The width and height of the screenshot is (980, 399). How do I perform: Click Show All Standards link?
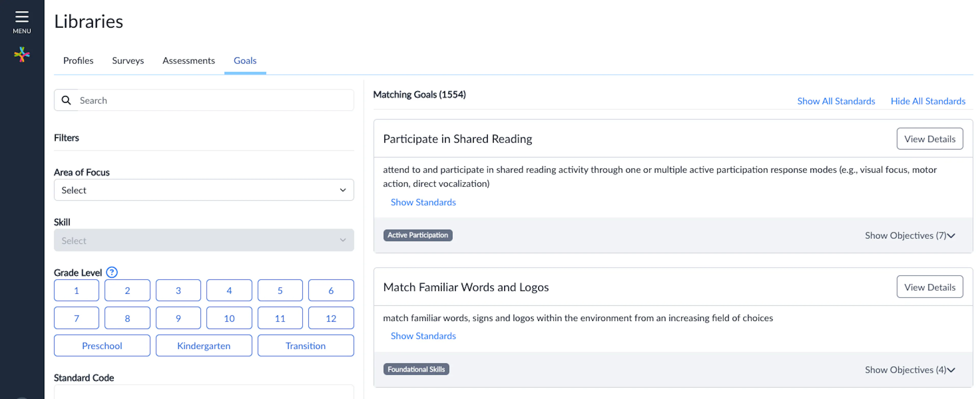836,101
